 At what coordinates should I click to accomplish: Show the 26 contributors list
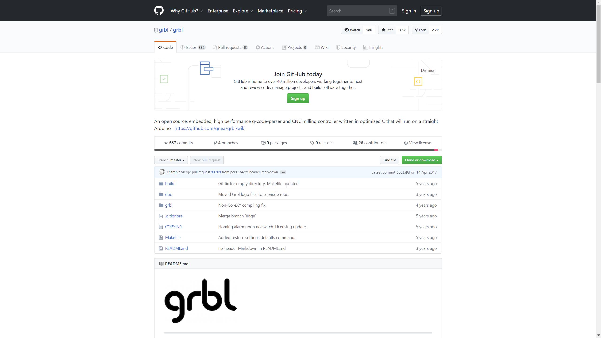(x=369, y=143)
